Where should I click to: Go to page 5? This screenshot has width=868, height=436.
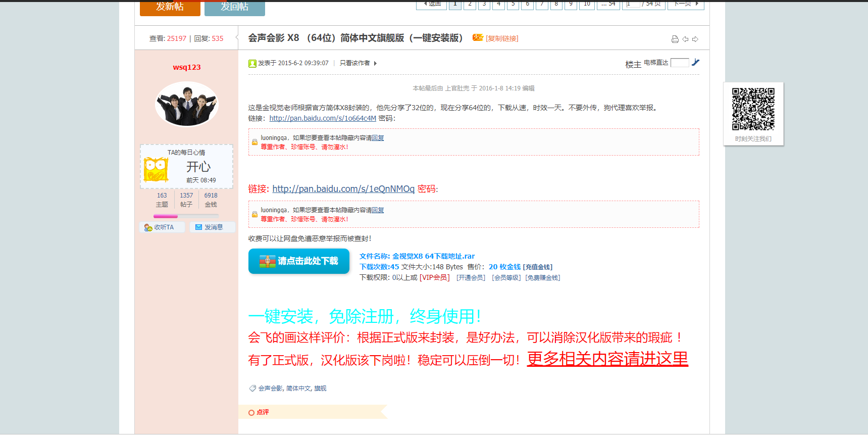coord(513,4)
